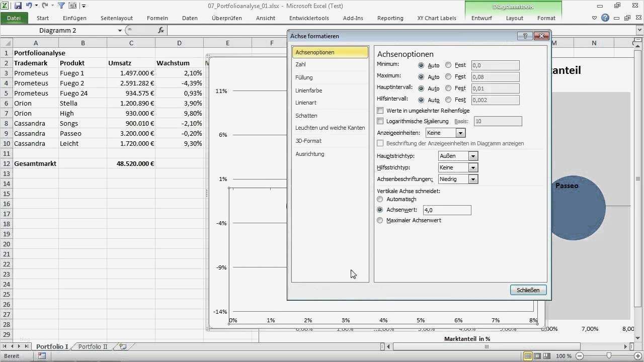Click cell with Gesamtmarkt value 48.520.000 €
This screenshot has height=362, width=644.
point(131,163)
